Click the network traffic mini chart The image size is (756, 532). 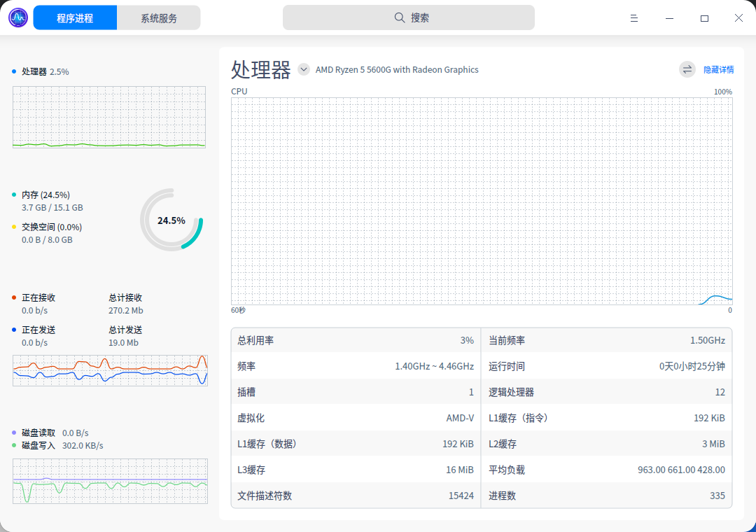click(109, 369)
